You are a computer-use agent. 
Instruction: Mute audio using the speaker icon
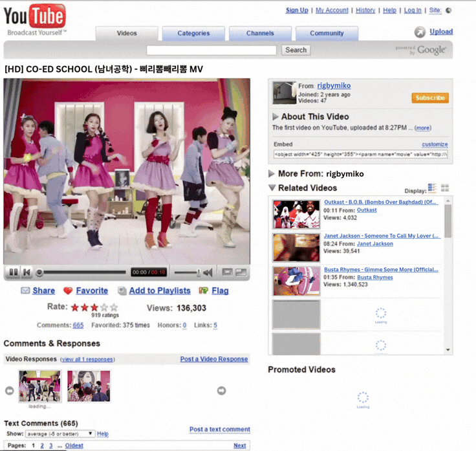click(208, 272)
